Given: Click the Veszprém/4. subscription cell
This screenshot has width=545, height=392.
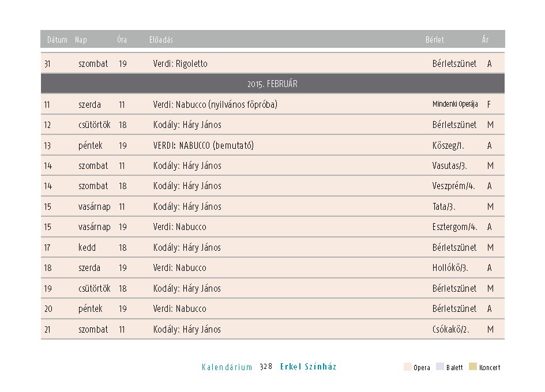Looking at the screenshot, I should 453,186.
